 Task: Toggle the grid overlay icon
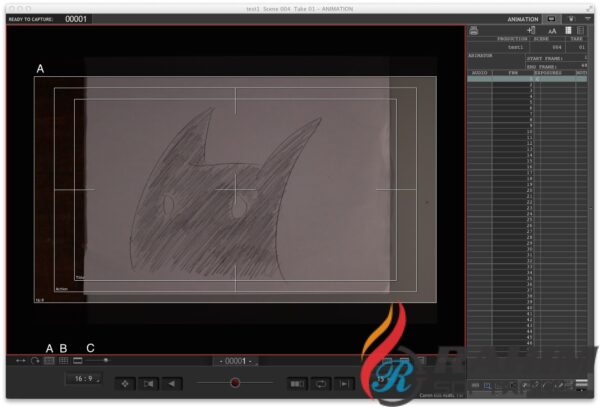point(64,361)
